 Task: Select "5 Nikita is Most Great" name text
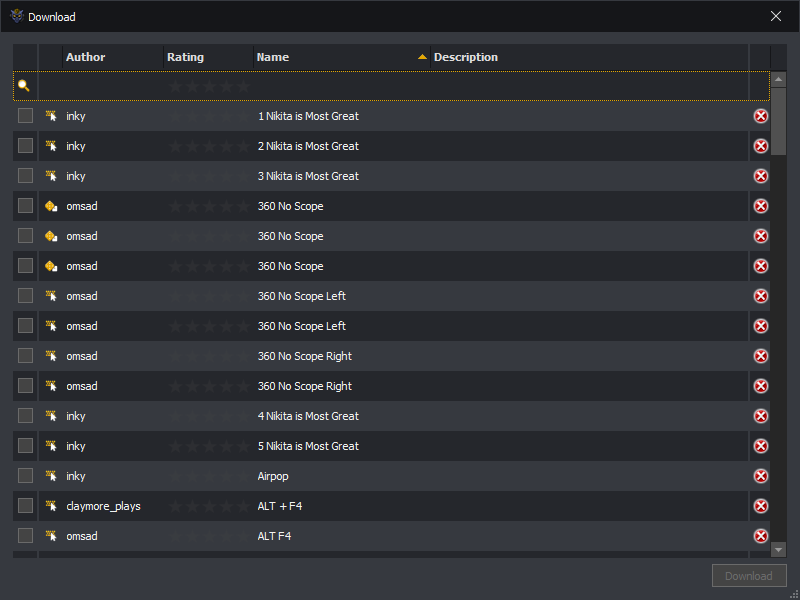308,446
